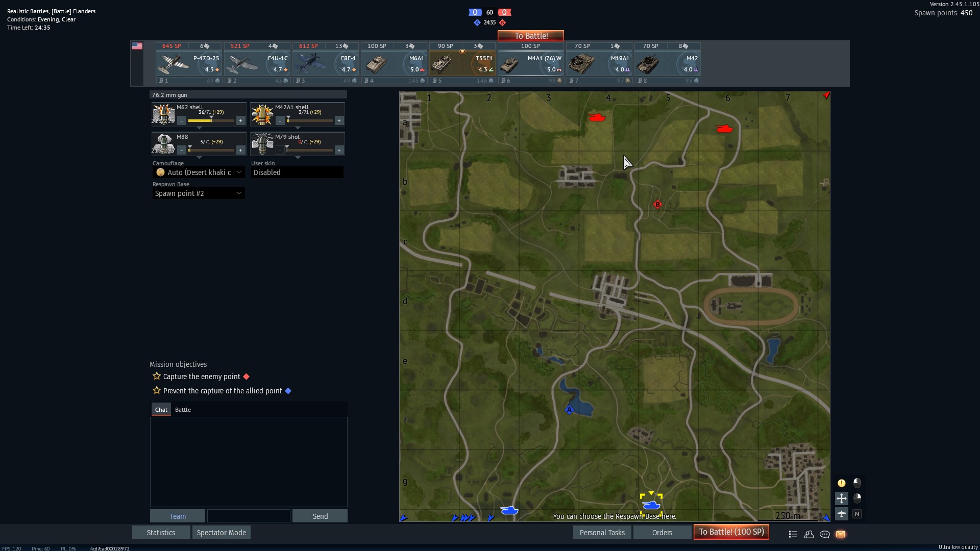
Task: Expand the M62 shell type selector arrow
Action: (199, 128)
